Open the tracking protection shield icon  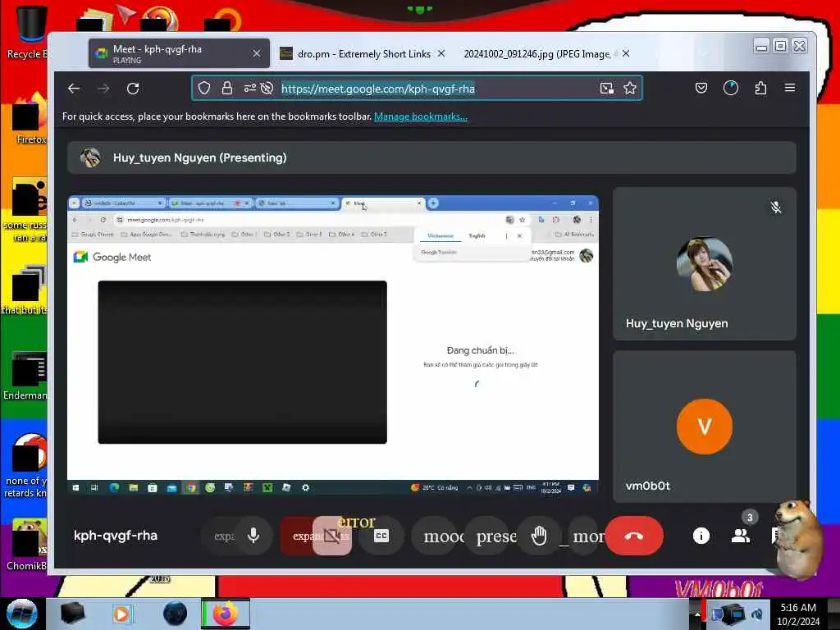point(204,89)
